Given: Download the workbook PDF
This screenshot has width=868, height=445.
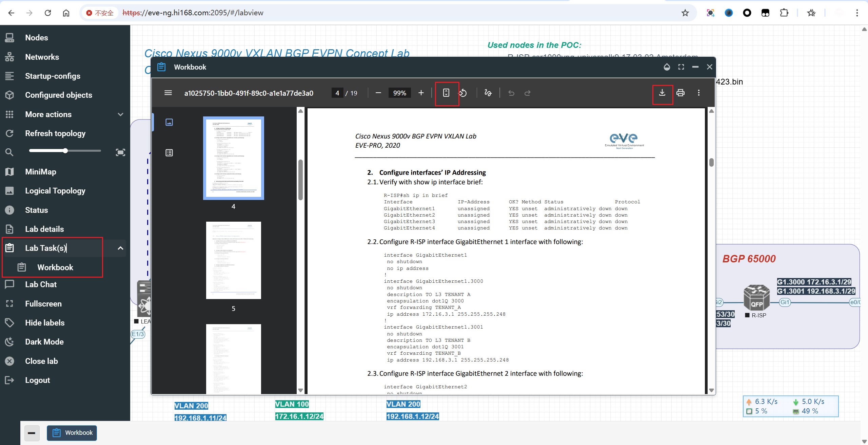Looking at the screenshot, I should click(x=662, y=93).
